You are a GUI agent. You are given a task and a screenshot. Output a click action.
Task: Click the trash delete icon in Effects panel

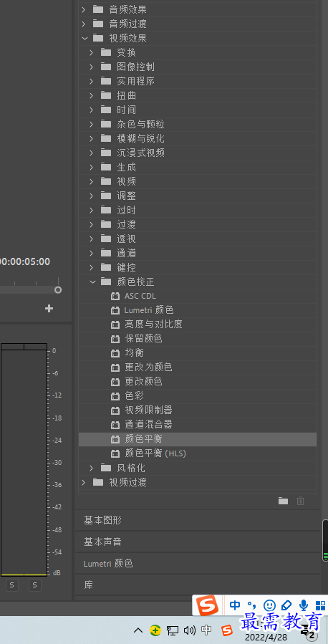coord(301,501)
